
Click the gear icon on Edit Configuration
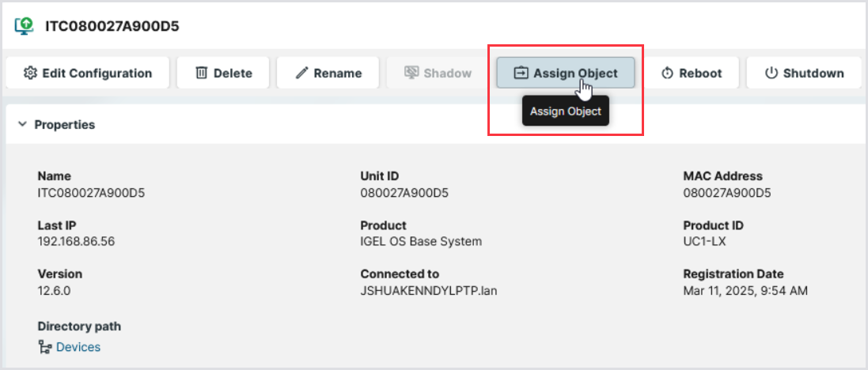[x=31, y=73]
